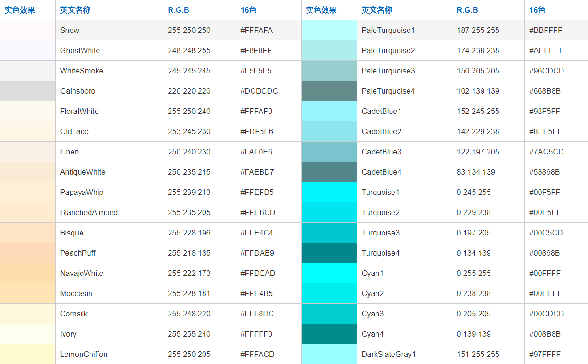Click the '#FAEBD7' hex code
This screenshot has height=364, width=588.
pos(257,172)
